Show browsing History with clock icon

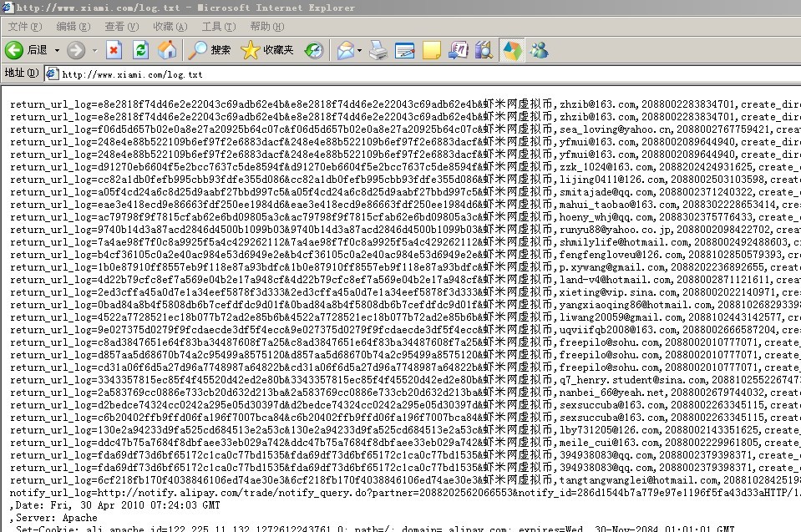314,50
